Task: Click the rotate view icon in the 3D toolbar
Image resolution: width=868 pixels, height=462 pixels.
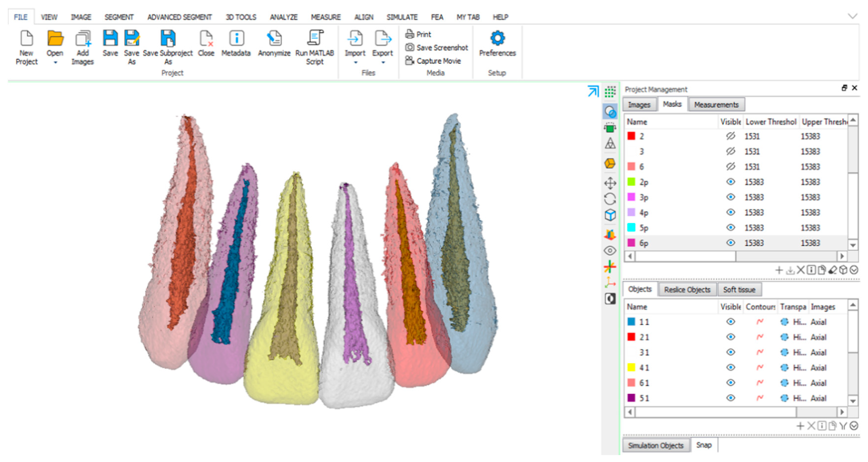Action: [x=610, y=199]
